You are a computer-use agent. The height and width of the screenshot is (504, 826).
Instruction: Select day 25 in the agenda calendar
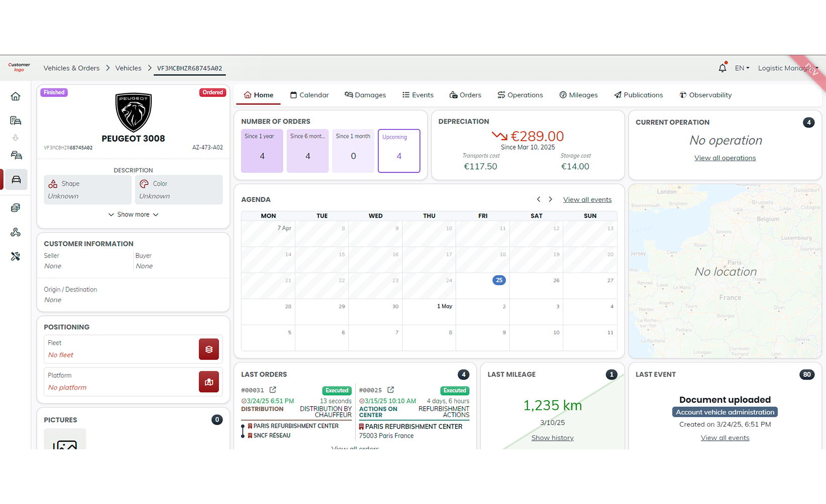pyautogui.click(x=498, y=280)
